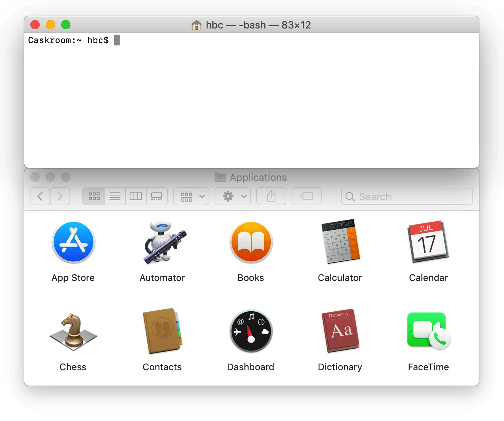Zoom the Terminal window with green button
Screen dimensions: 504x421
coord(66,25)
